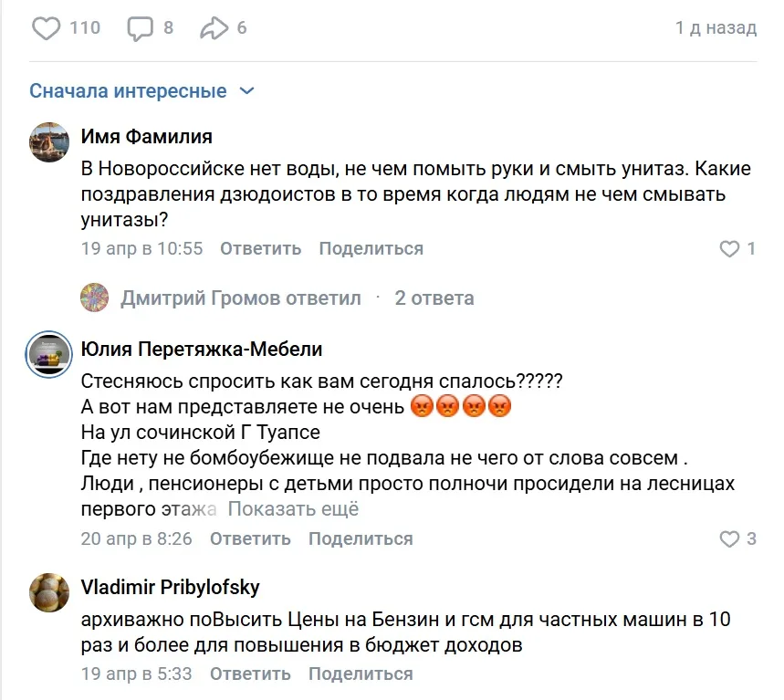The height and width of the screenshot is (700, 784).
Task: Click the '1 д назад' post timestamp
Action: coord(716,28)
